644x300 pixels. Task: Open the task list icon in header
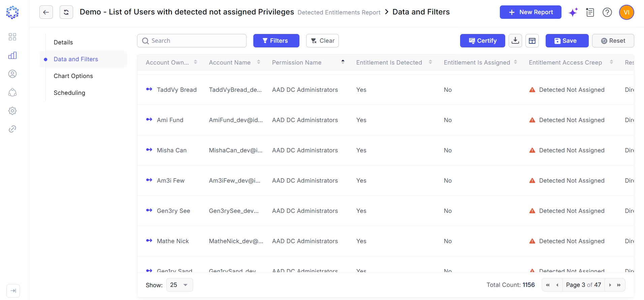(x=590, y=12)
